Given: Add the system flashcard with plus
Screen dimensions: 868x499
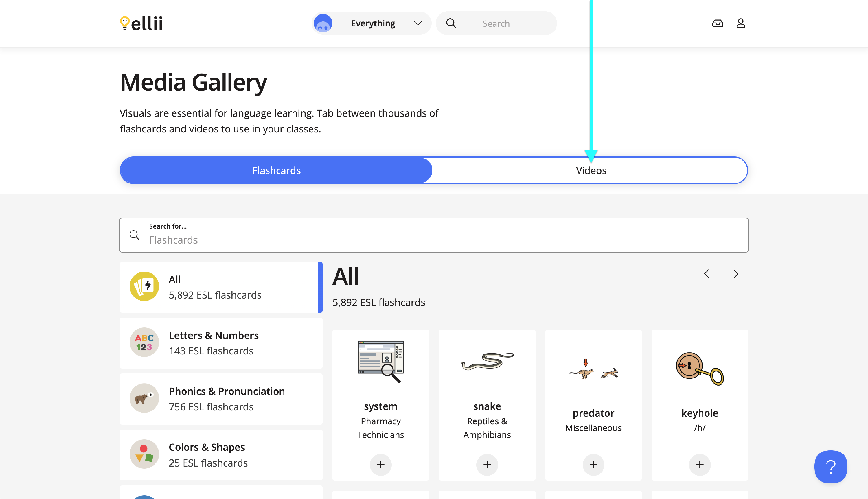Looking at the screenshot, I should [x=380, y=464].
